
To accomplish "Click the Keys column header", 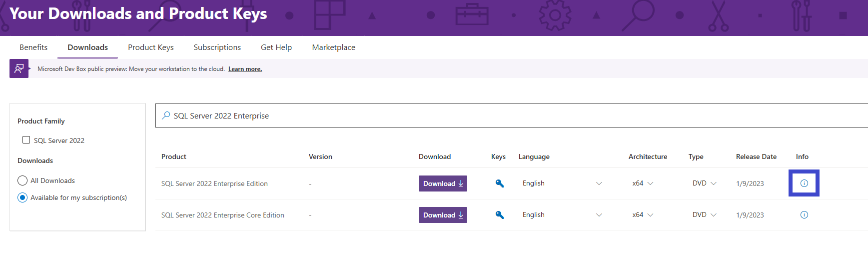I will (x=498, y=156).
